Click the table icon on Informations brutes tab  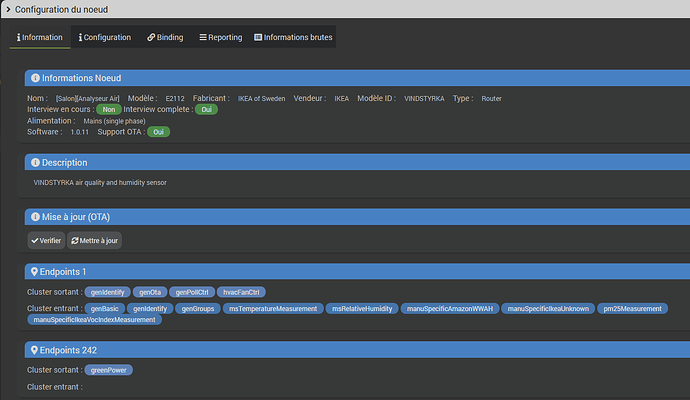point(258,37)
